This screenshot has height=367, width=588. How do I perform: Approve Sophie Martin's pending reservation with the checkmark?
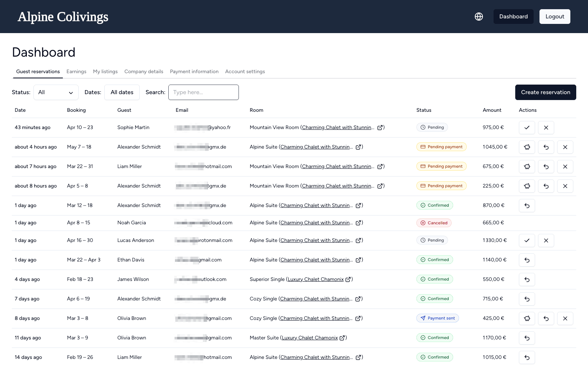(x=527, y=128)
